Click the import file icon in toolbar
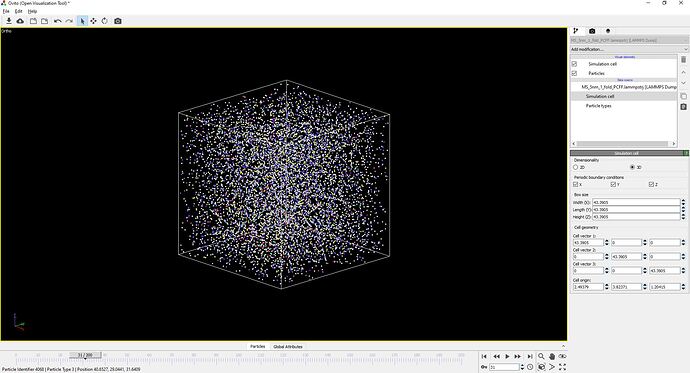This screenshot has width=690, height=373. pyautogui.click(x=8, y=21)
